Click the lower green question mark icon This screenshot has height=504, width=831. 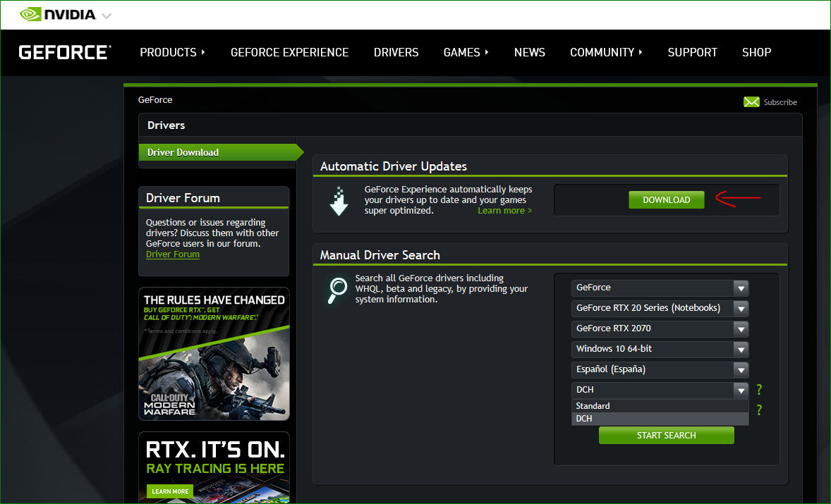[x=759, y=410]
